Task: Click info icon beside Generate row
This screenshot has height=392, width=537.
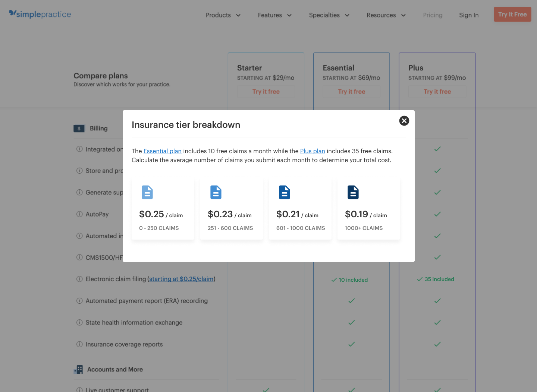Action: [x=79, y=192]
